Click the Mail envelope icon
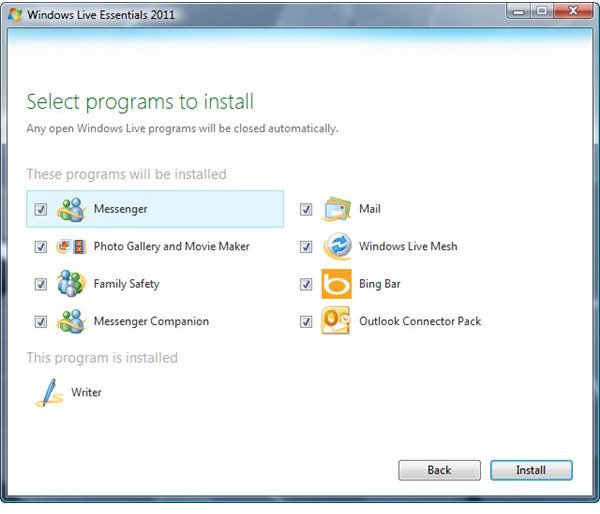This screenshot has height=514, width=600. [337, 209]
